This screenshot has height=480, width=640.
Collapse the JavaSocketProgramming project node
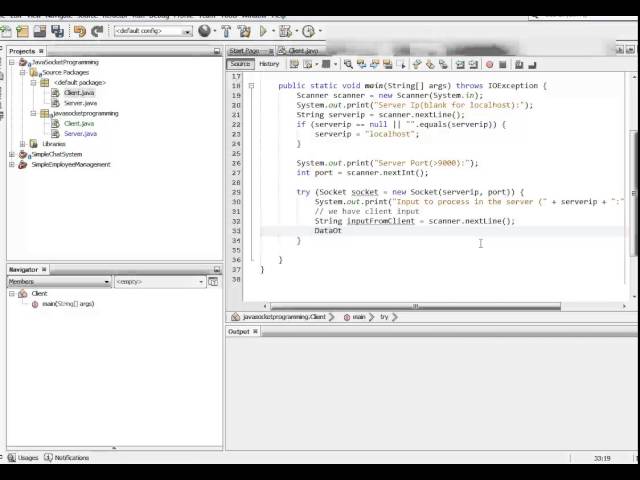(12, 62)
